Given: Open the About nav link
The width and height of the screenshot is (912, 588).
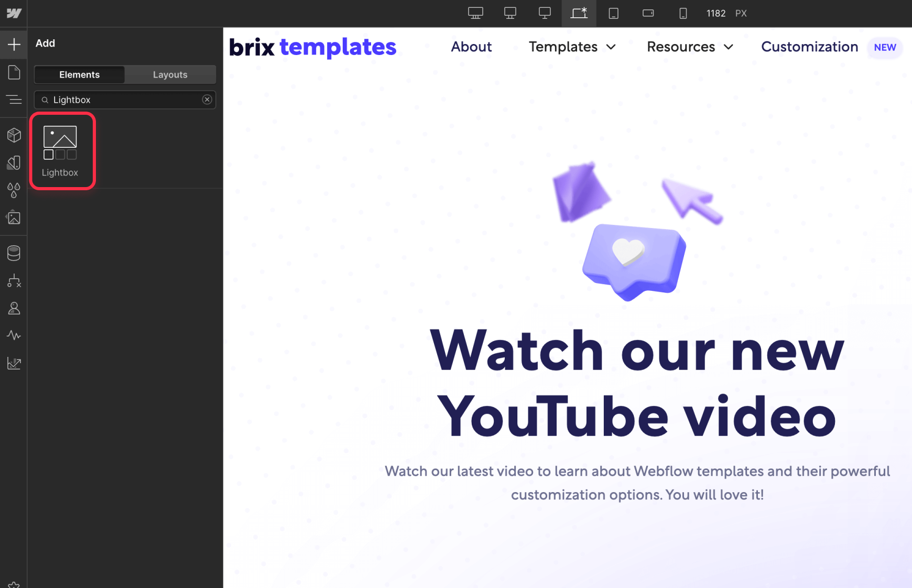Looking at the screenshot, I should pyautogui.click(x=471, y=47).
